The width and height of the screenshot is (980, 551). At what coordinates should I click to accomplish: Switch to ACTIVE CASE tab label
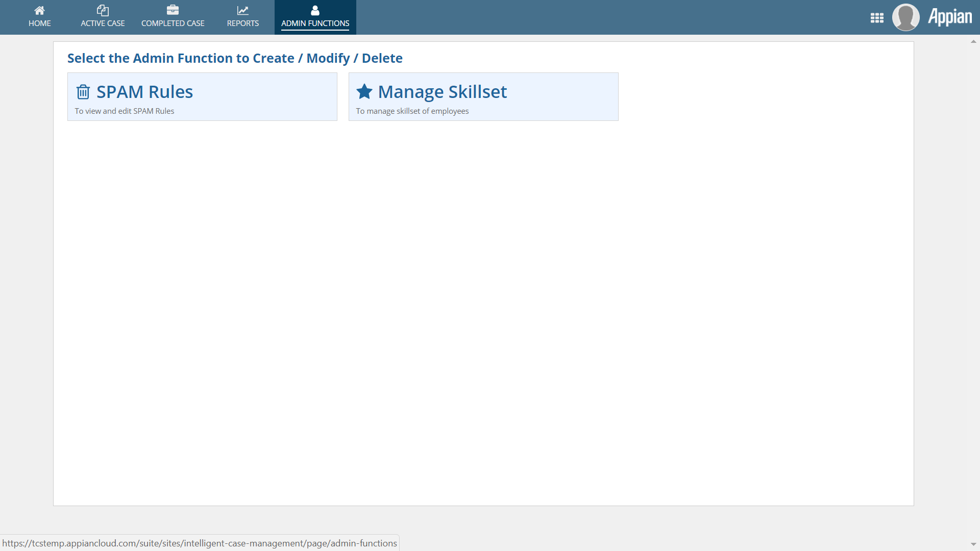tap(103, 23)
